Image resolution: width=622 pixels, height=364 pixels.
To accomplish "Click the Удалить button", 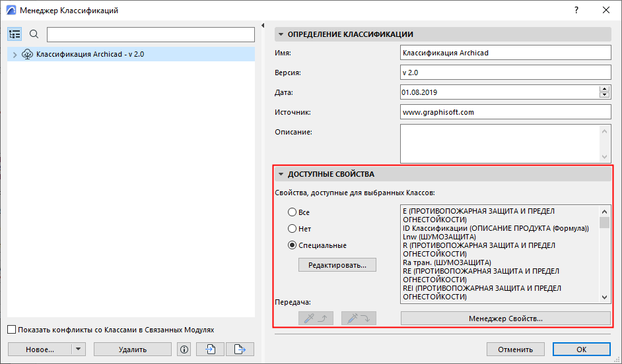I will point(133,349).
